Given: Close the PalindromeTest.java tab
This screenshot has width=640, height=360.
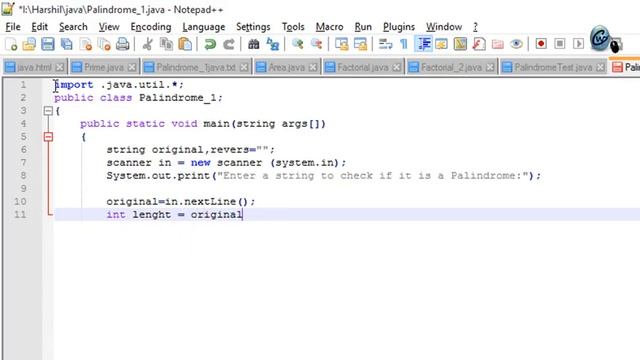Looking at the screenshot, I should [600, 67].
